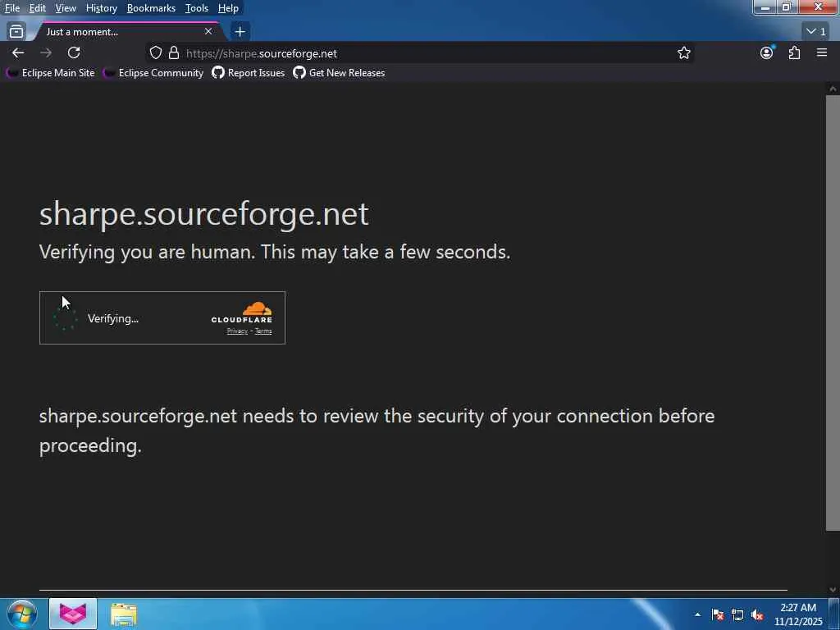The height and width of the screenshot is (630, 840).
Task: Open a new tab with plus button
Action: coord(240,31)
